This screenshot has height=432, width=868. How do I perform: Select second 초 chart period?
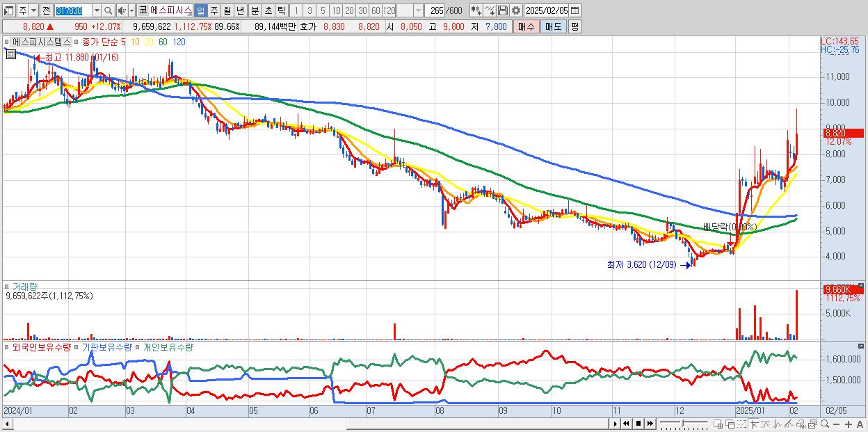click(x=267, y=10)
